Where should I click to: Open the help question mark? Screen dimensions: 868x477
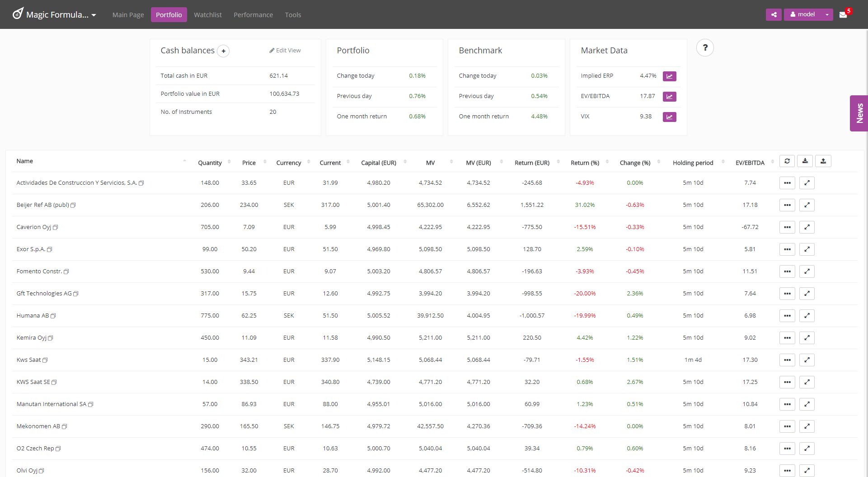705,47
